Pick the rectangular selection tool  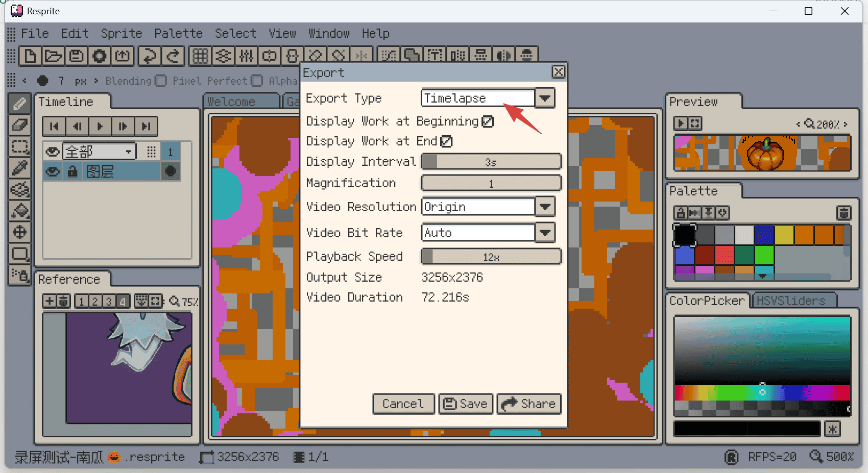coord(20,146)
